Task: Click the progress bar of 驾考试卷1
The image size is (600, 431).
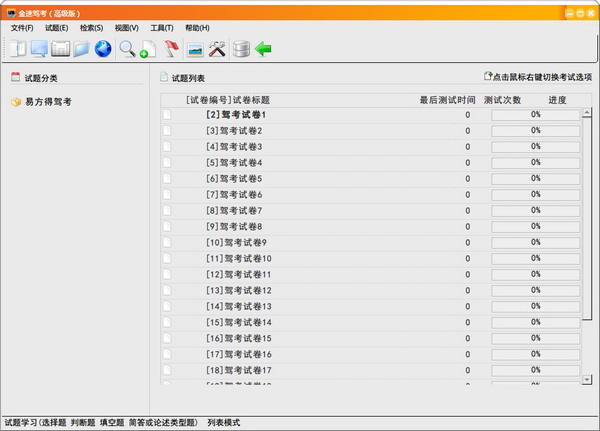Action: (535, 114)
